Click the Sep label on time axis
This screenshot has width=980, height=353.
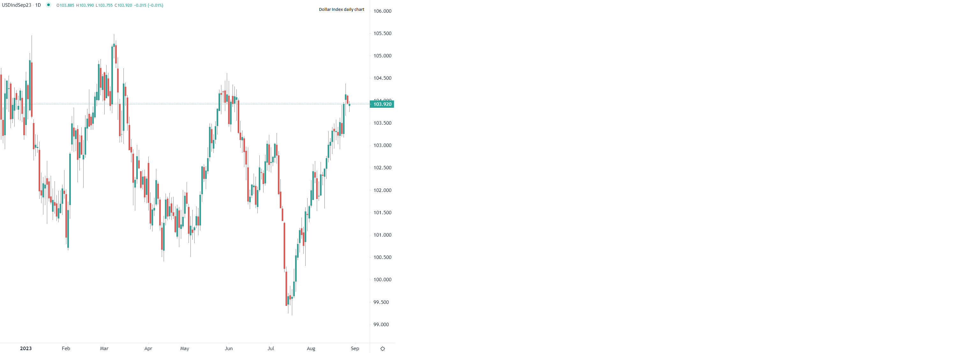[x=354, y=349]
